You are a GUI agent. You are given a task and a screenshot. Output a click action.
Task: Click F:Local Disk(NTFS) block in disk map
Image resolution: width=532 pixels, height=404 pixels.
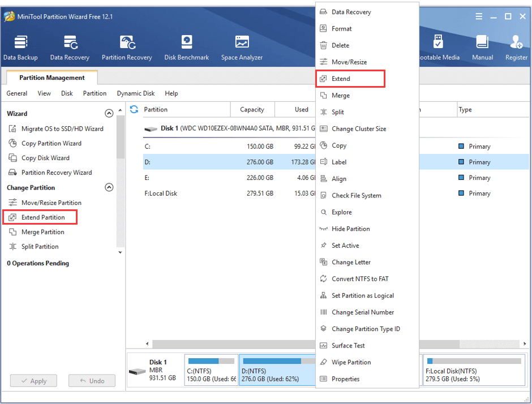tap(474, 369)
